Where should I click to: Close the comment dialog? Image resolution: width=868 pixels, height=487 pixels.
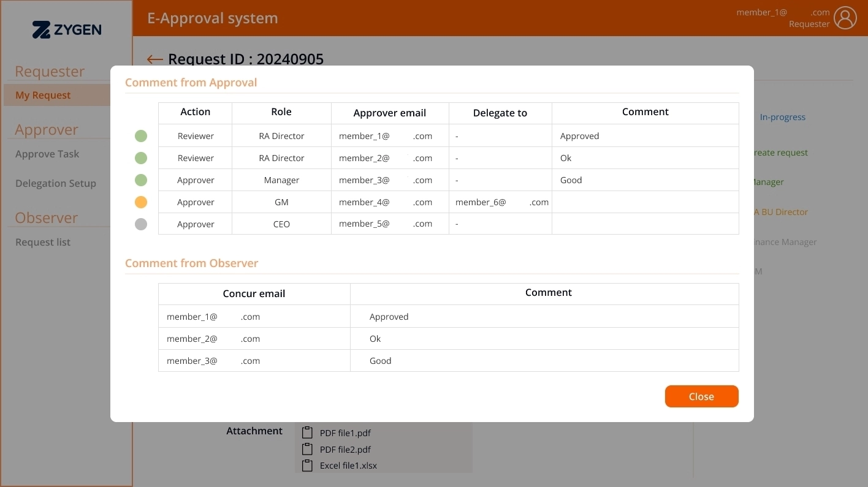click(x=701, y=396)
